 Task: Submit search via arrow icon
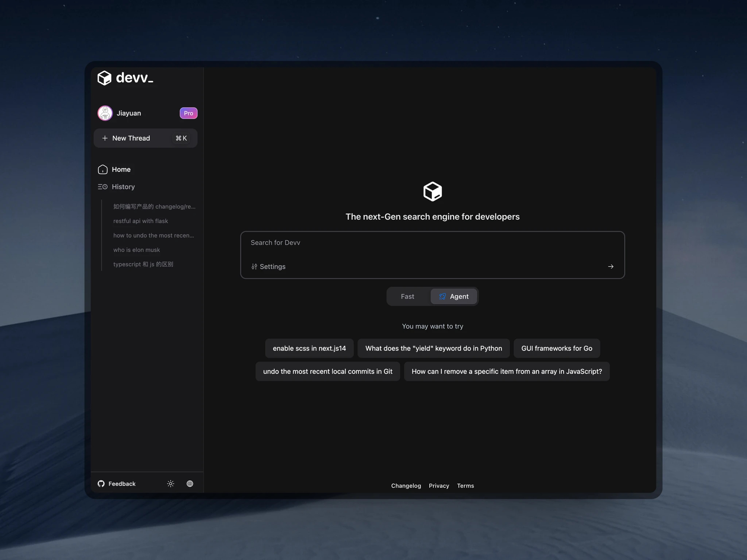611,266
